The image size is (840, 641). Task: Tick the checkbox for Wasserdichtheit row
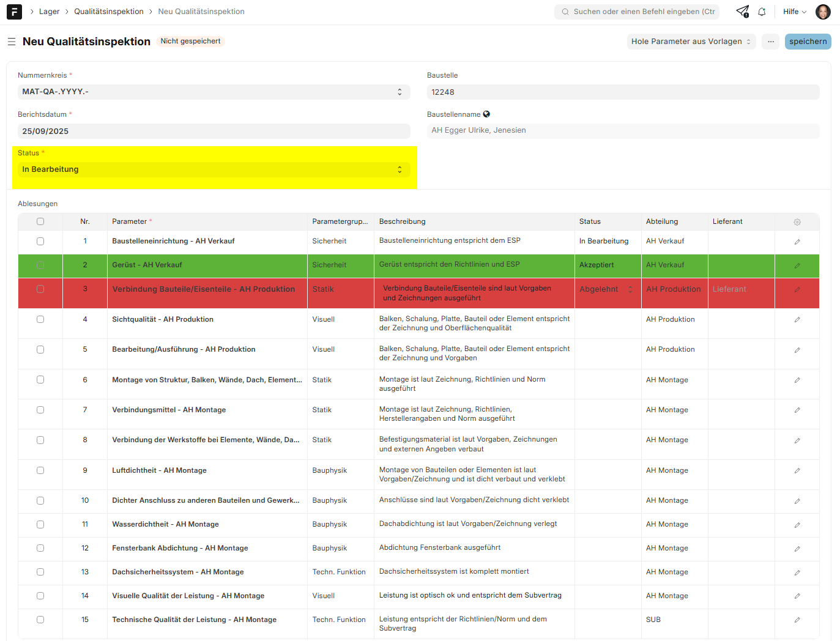40,524
